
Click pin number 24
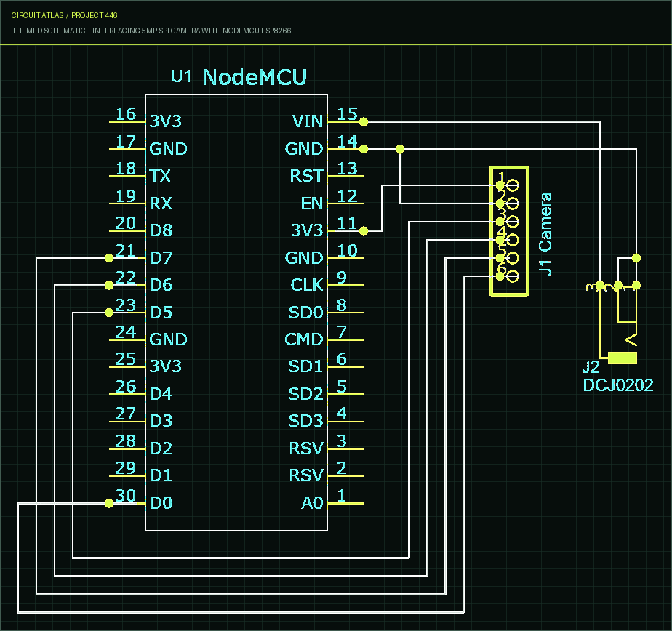click(x=126, y=332)
